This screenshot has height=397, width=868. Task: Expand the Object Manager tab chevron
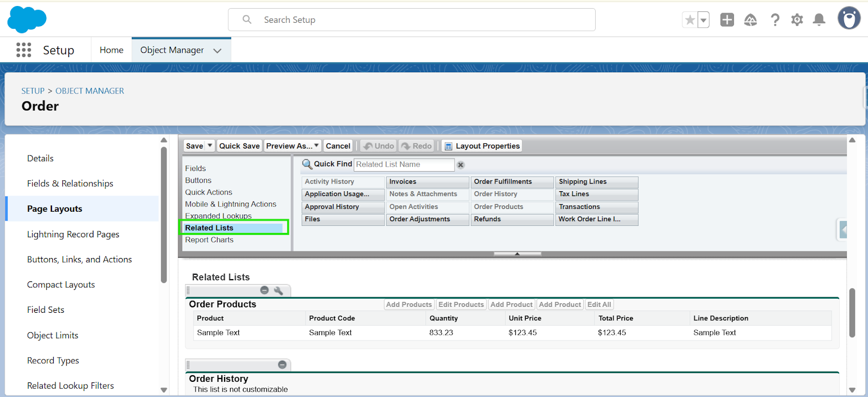pos(218,51)
